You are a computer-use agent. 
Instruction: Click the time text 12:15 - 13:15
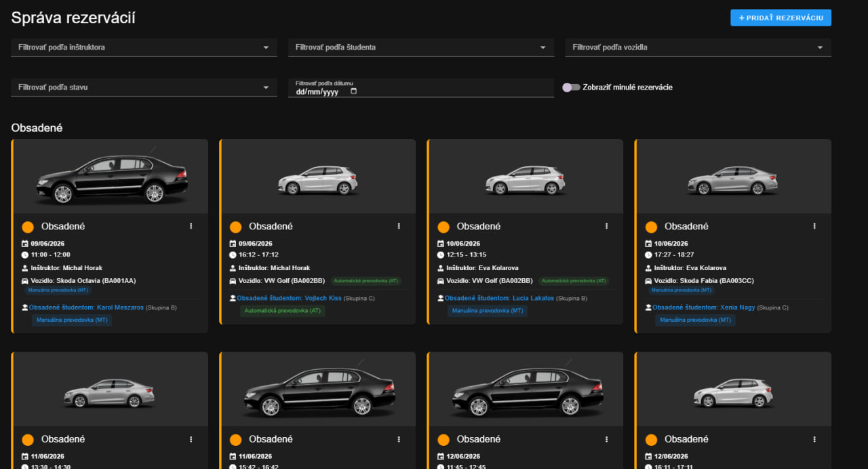coord(467,255)
